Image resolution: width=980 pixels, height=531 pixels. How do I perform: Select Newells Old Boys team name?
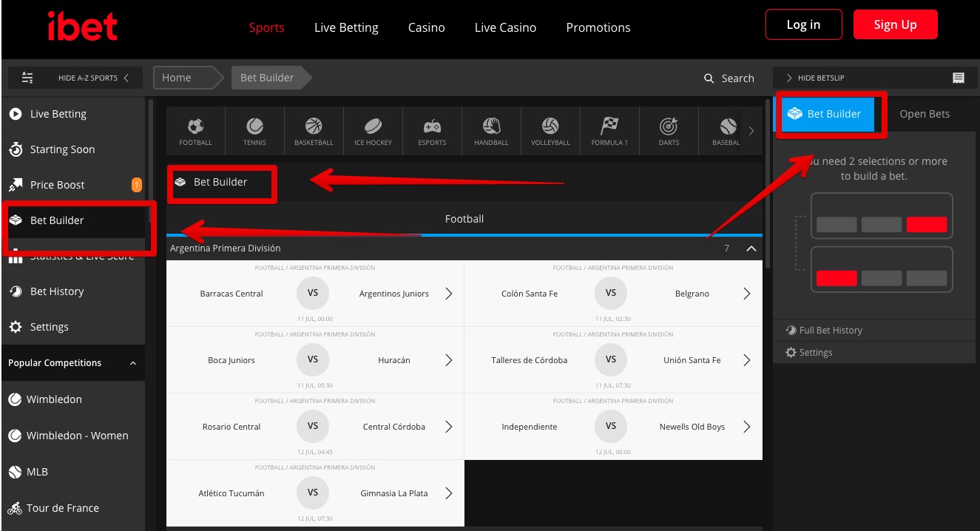pyautogui.click(x=692, y=427)
